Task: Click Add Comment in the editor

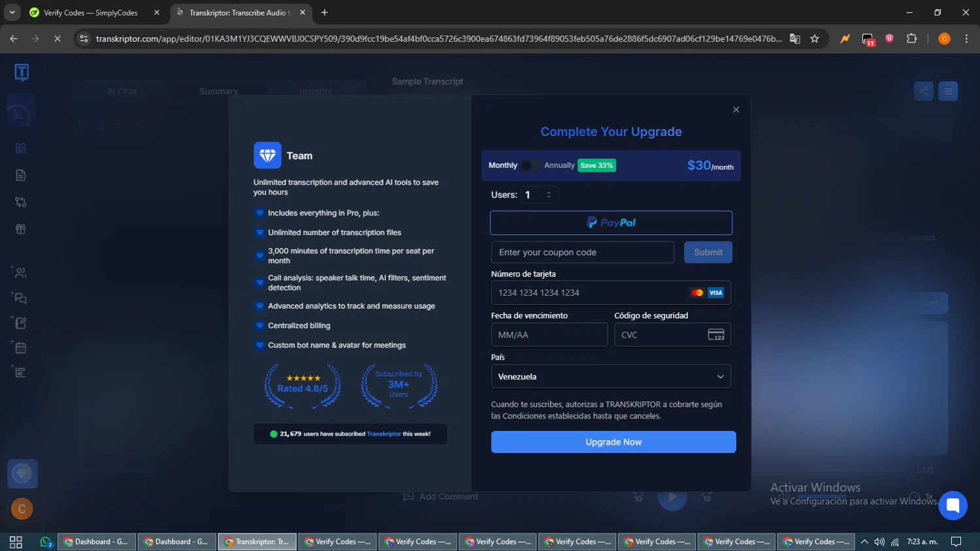Action: click(441, 497)
